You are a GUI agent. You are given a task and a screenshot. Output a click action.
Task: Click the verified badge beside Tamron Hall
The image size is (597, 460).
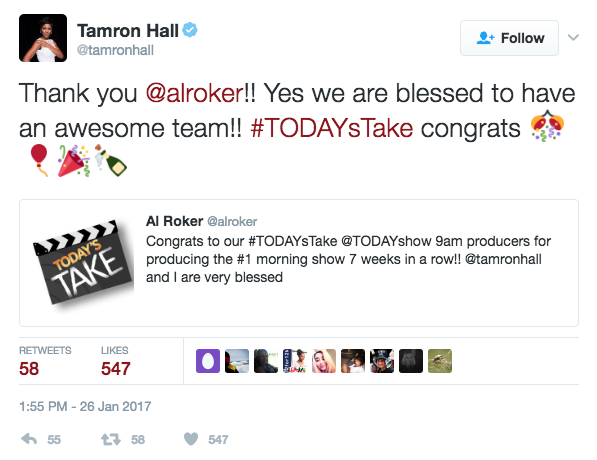(x=190, y=30)
